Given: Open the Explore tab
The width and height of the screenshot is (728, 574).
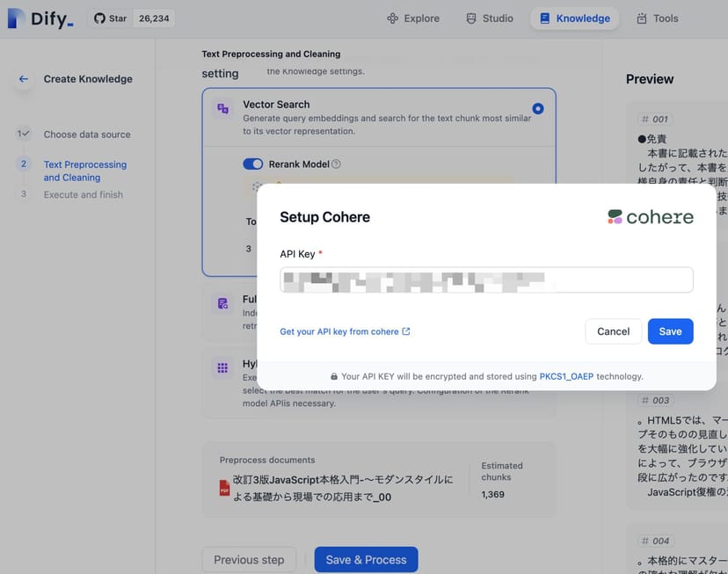Looking at the screenshot, I should point(413,18).
